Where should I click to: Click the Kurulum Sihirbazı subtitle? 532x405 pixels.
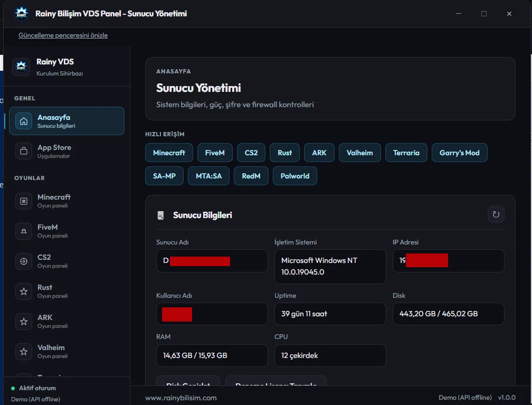[60, 73]
